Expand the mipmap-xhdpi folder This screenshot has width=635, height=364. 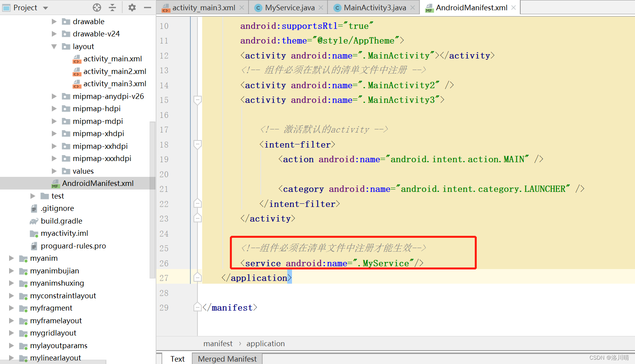(54, 133)
